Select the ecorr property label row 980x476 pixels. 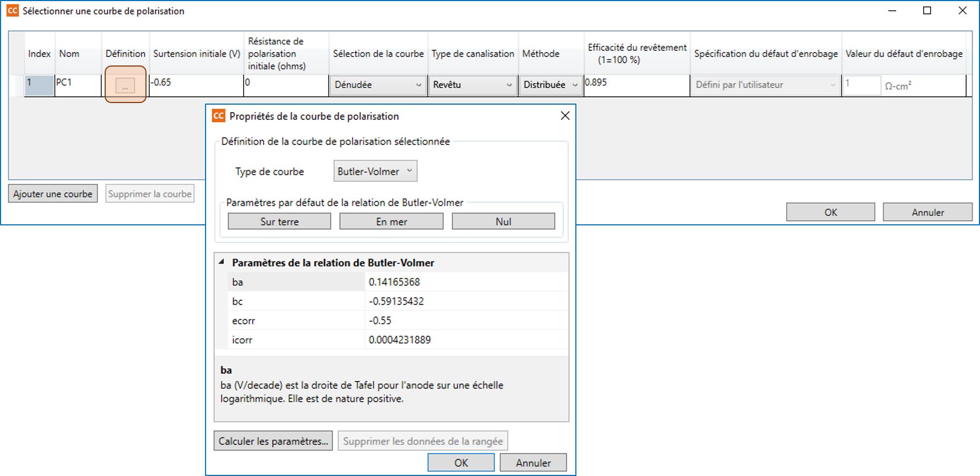click(296, 320)
